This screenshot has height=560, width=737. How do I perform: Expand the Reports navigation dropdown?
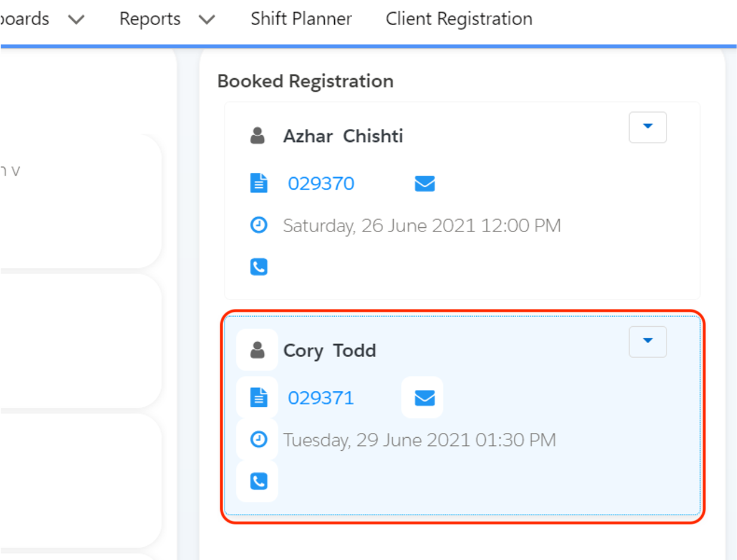click(x=206, y=18)
